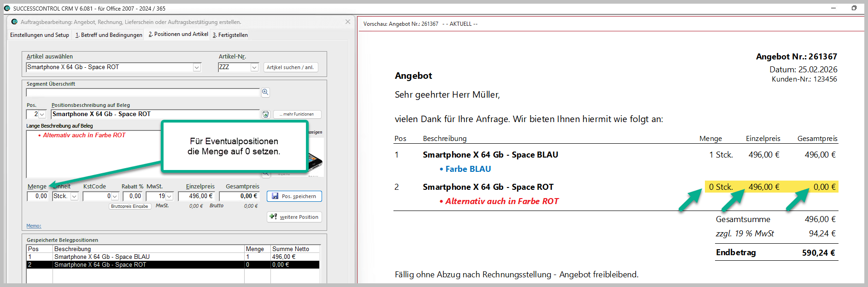Expand the Einheit 'Stck.' dropdown
868x287 pixels.
pyautogui.click(x=74, y=197)
